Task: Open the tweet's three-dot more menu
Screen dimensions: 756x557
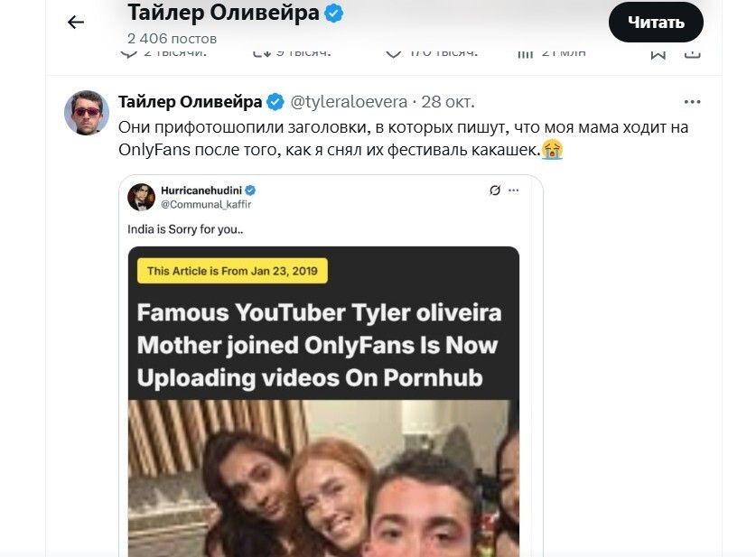Action: click(x=692, y=102)
